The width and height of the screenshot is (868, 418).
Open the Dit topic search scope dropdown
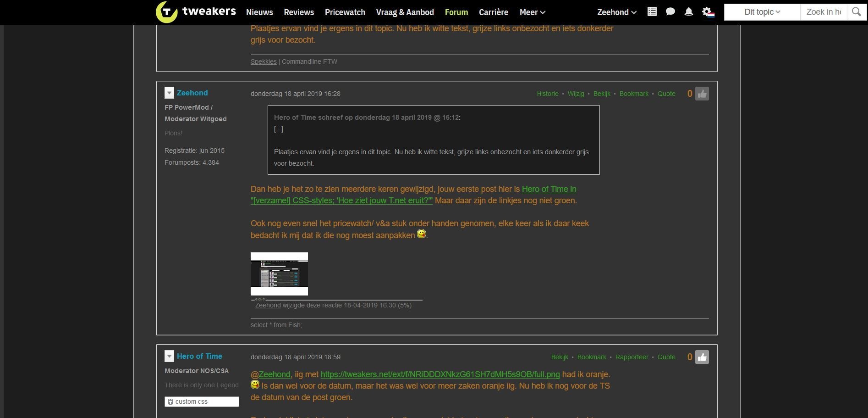click(x=762, y=12)
